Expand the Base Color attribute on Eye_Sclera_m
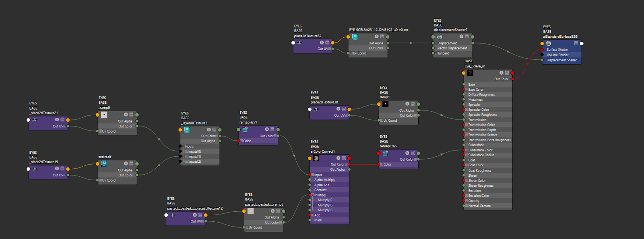The height and width of the screenshot is (239, 644). point(467,90)
